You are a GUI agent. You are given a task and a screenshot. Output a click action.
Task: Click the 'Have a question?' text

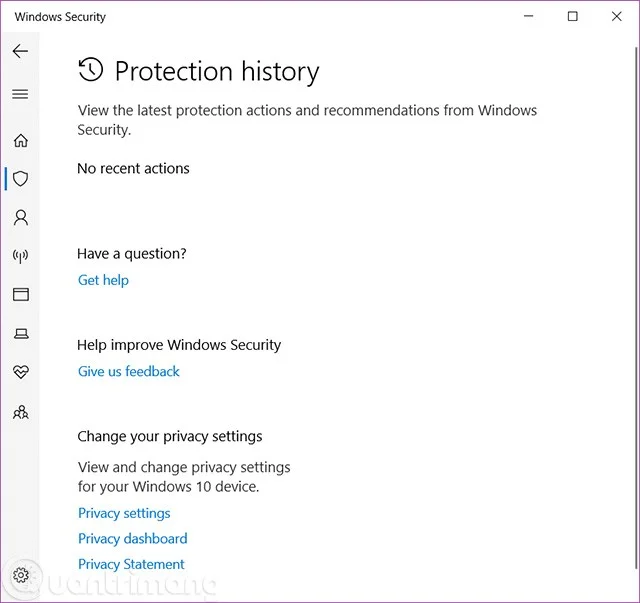click(x=132, y=254)
